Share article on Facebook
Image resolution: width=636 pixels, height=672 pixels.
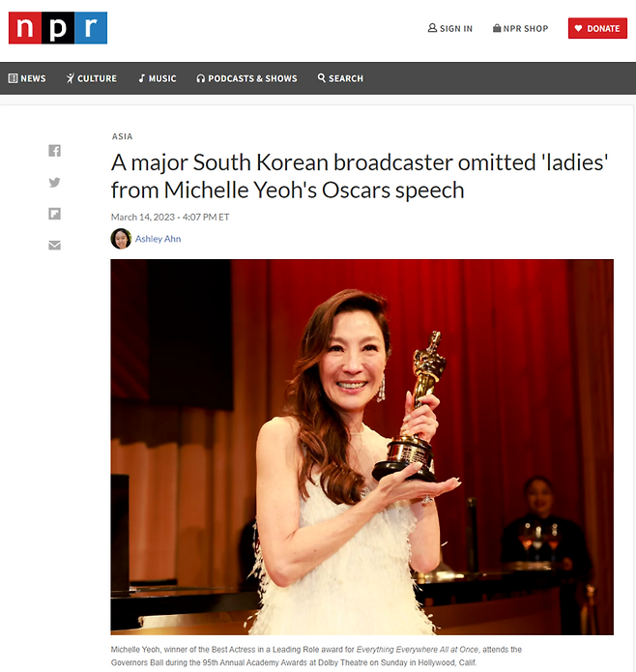pos(54,151)
